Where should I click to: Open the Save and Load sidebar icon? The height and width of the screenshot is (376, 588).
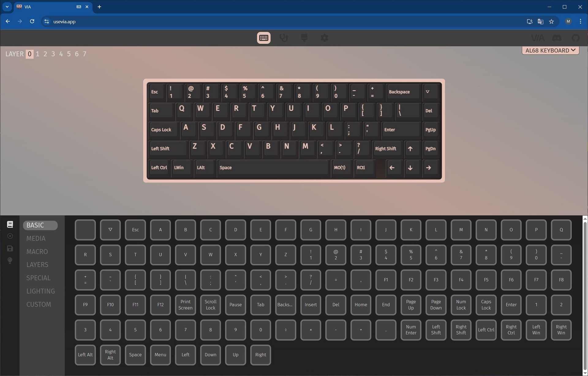pos(10,248)
